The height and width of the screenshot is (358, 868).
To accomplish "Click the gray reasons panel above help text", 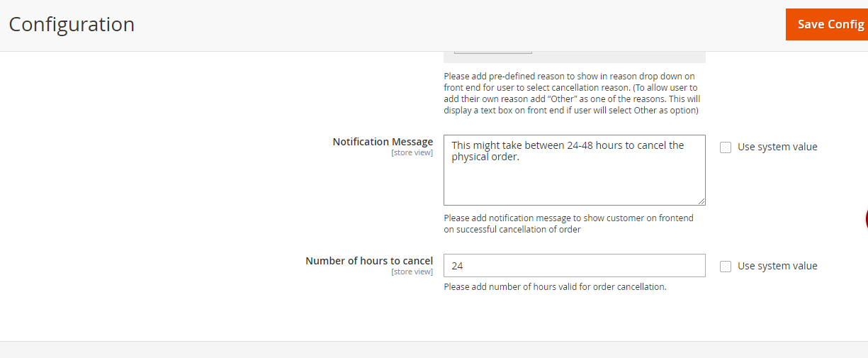I will click(x=624, y=57).
